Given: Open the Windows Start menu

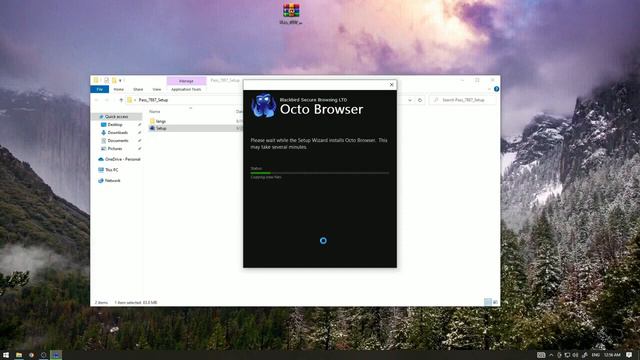Looking at the screenshot, I should point(6,355).
